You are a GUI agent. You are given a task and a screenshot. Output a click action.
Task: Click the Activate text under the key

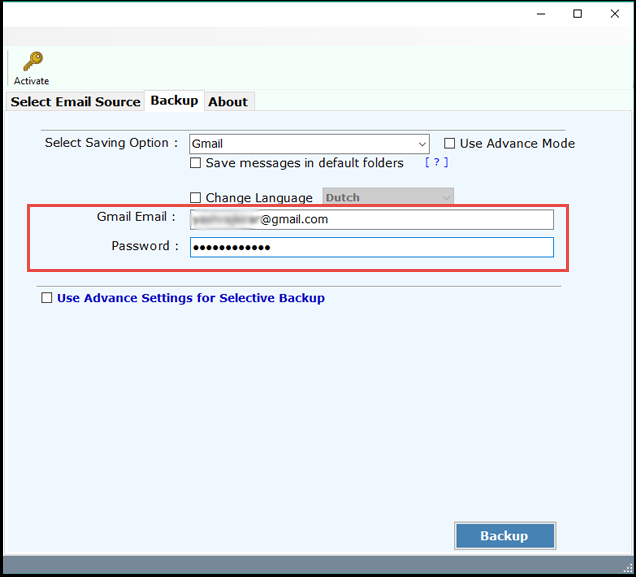tap(31, 81)
